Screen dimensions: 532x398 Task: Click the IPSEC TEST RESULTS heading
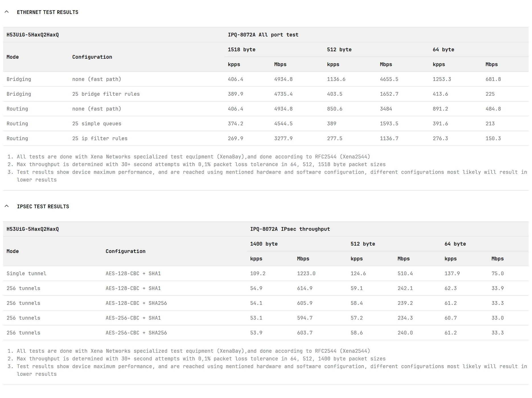[x=43, y=207]
